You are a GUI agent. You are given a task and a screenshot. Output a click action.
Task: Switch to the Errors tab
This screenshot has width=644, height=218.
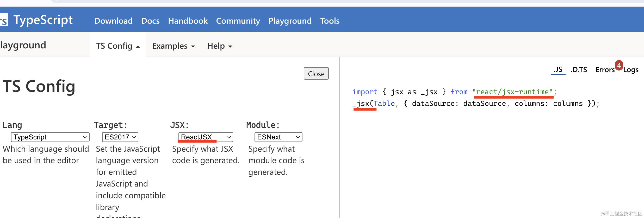tap(605, 70)
